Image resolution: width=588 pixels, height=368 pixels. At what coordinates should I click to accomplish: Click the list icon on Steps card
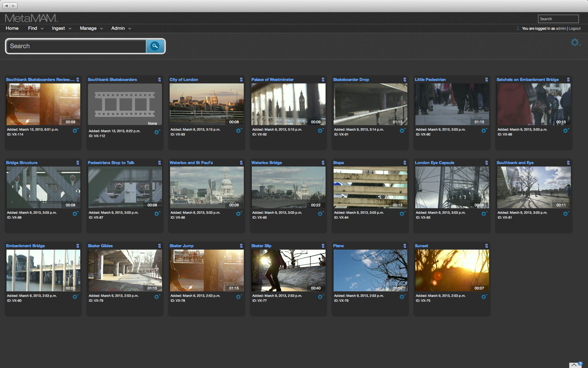(x=405, y=163)
